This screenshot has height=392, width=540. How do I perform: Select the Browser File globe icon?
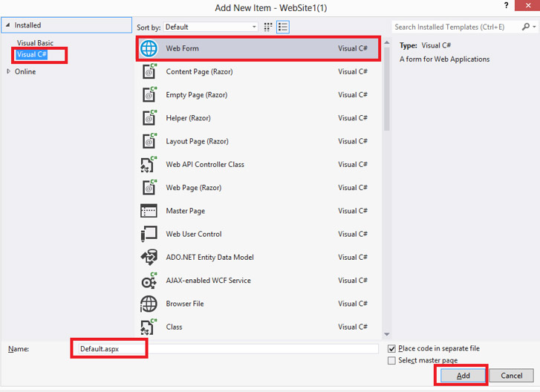[x=149, y=304]
